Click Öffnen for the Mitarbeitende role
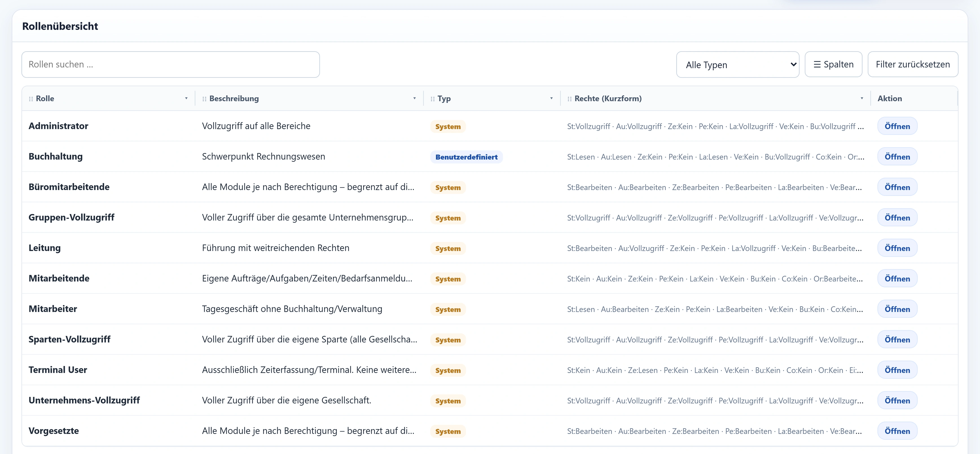 [x=897, y=279]
